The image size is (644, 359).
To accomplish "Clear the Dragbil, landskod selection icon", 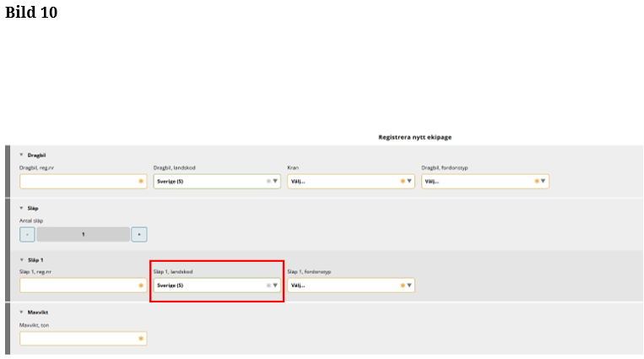I will (x=268, y=181).
